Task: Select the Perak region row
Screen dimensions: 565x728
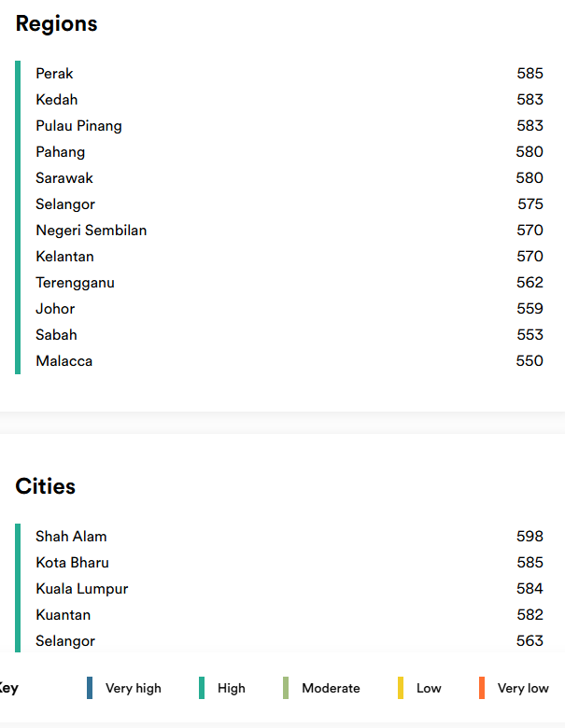Action: tap(54, 74)
